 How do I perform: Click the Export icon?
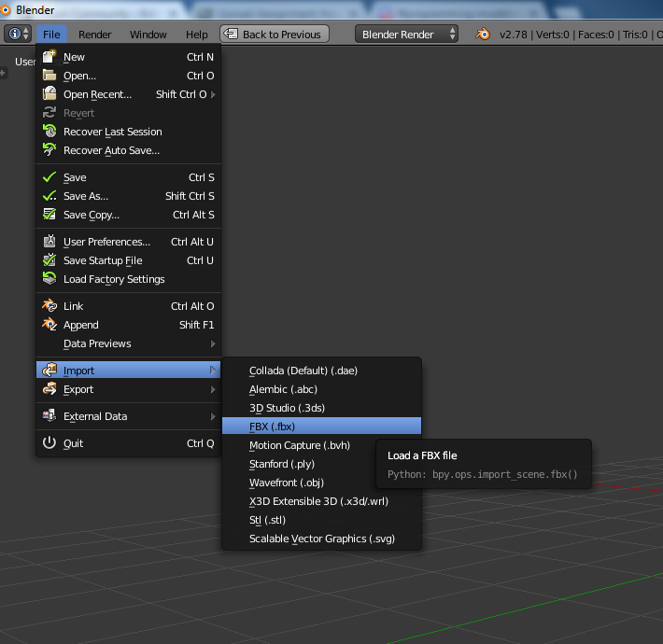point(49,389)
